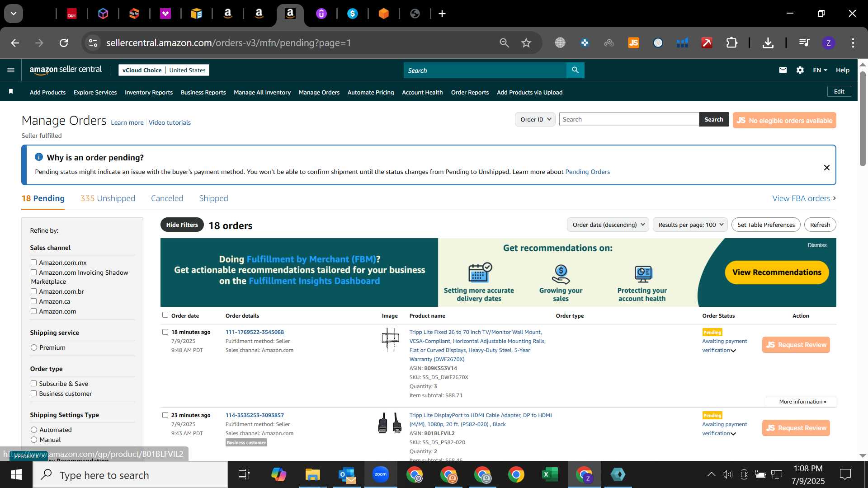868x488 pixels.
Task: Open the site information icon in address bar
Action: pyautogui.click(x=93, y=43)
